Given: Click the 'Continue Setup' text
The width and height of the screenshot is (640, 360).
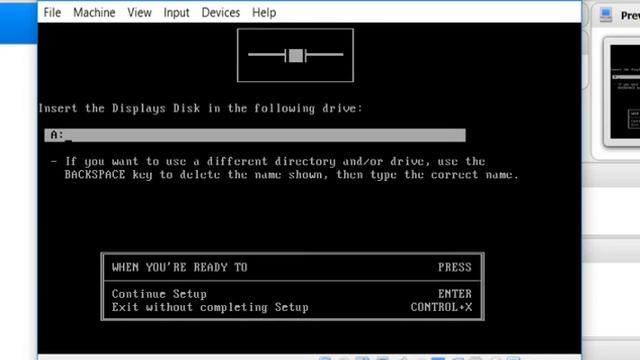Looking at the screenshot, I should [x=159, y=294].
